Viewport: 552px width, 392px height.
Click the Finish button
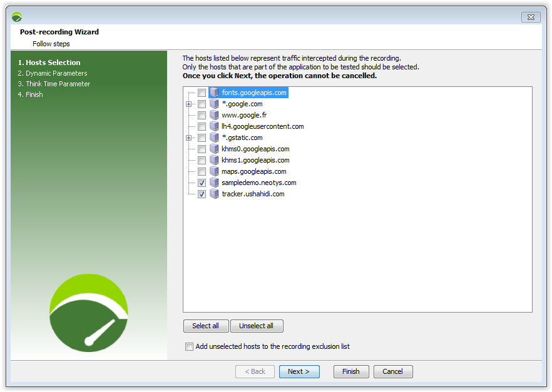click(x=350, y=371)
